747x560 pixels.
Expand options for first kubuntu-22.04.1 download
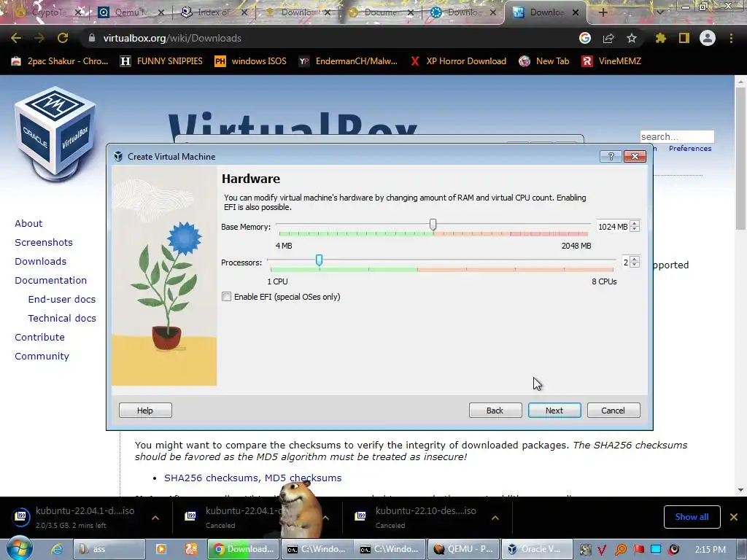155,518
